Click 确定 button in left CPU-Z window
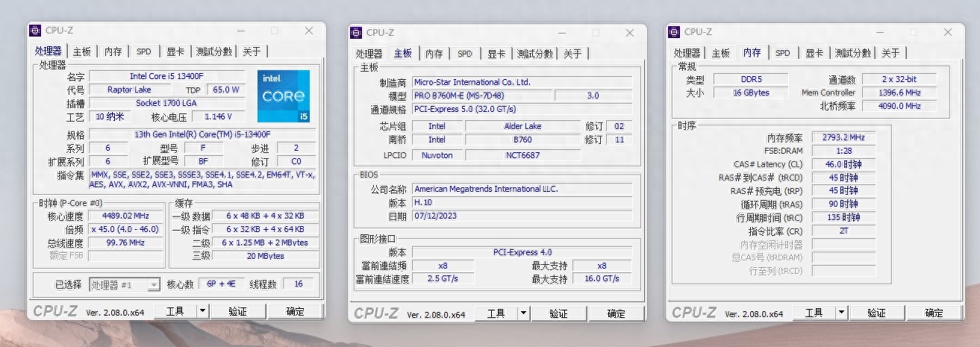This screenshot has height=347, width=980. (x=295, y=311)
